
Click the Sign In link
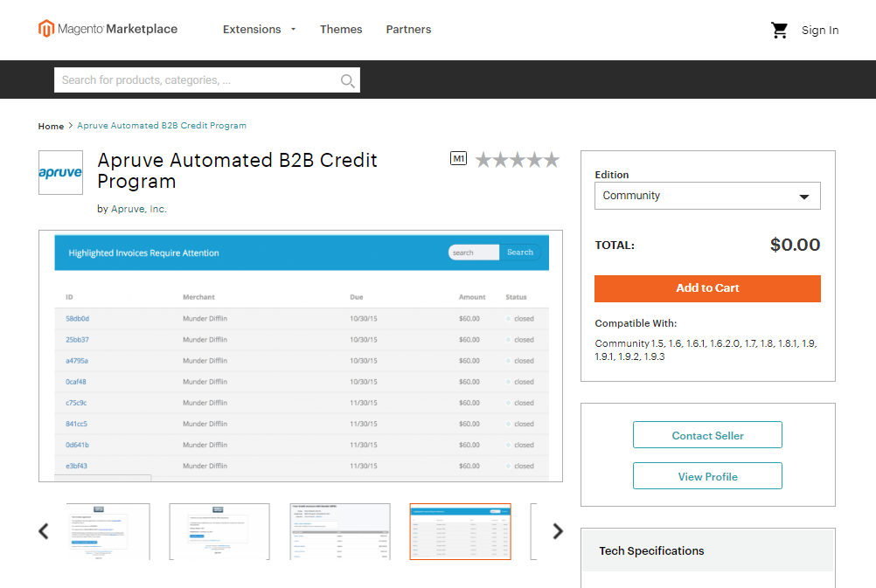(819, 31)
